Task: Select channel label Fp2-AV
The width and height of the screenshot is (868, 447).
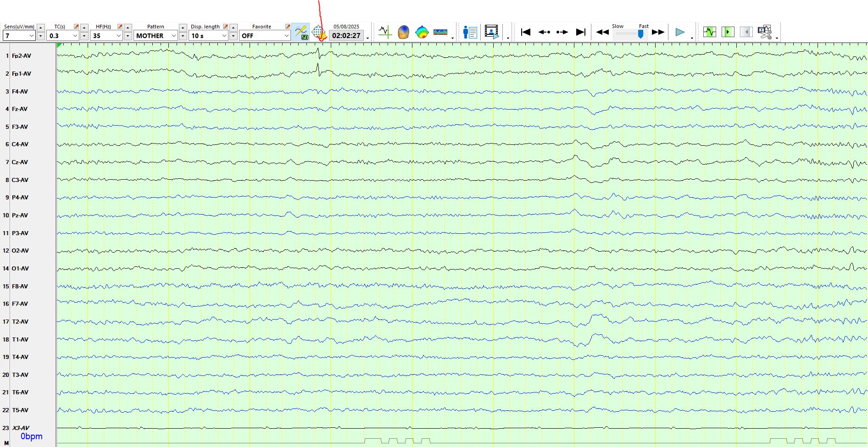Action: (22, 56)
